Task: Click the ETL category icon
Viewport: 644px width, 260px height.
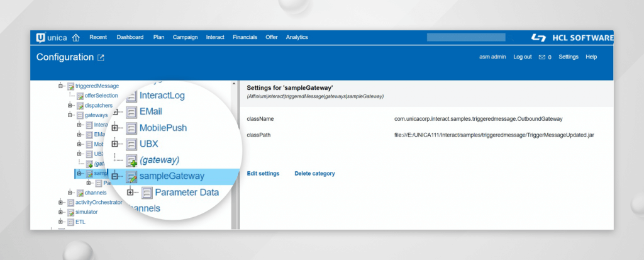Action: click(x=70, y=222)
